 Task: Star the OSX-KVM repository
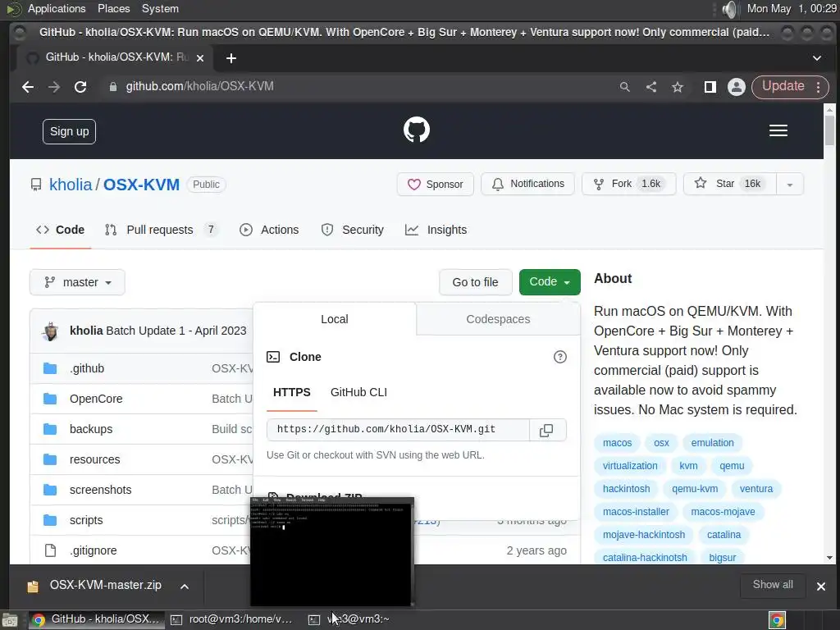(730, 185)
